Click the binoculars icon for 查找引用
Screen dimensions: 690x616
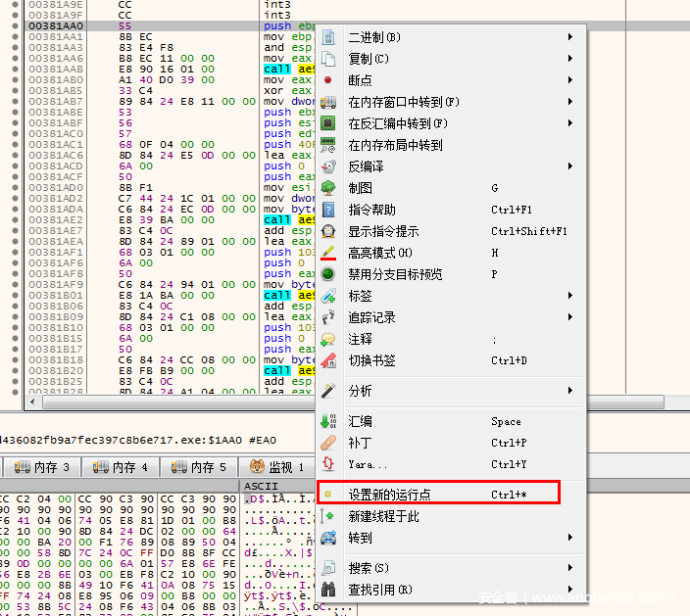click(x=328, y=590)
